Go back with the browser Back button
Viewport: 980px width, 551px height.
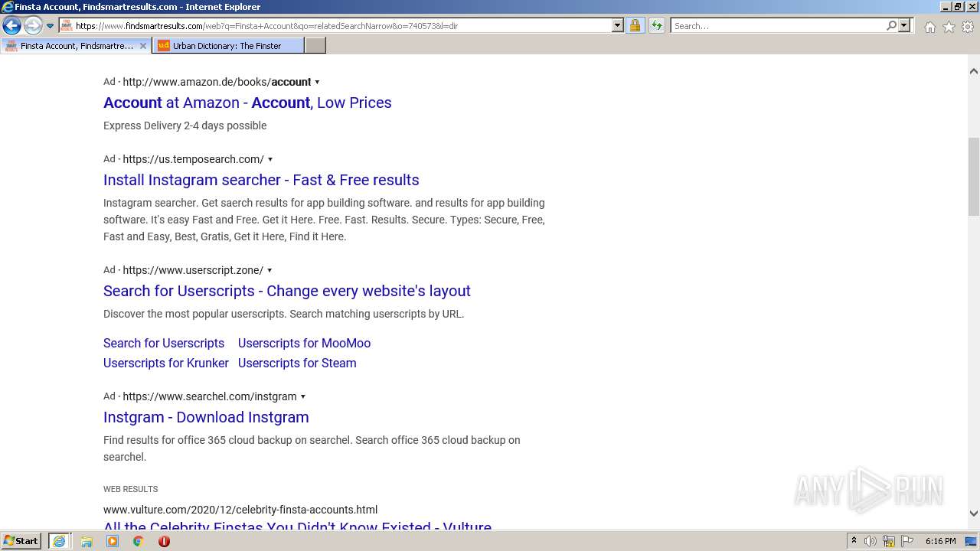point(11,26)
